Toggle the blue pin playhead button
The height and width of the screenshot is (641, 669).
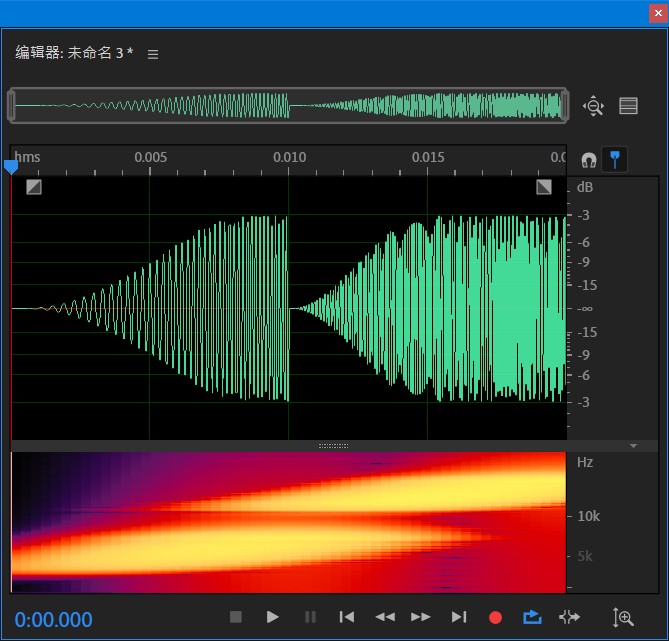(x=616, y=159)
